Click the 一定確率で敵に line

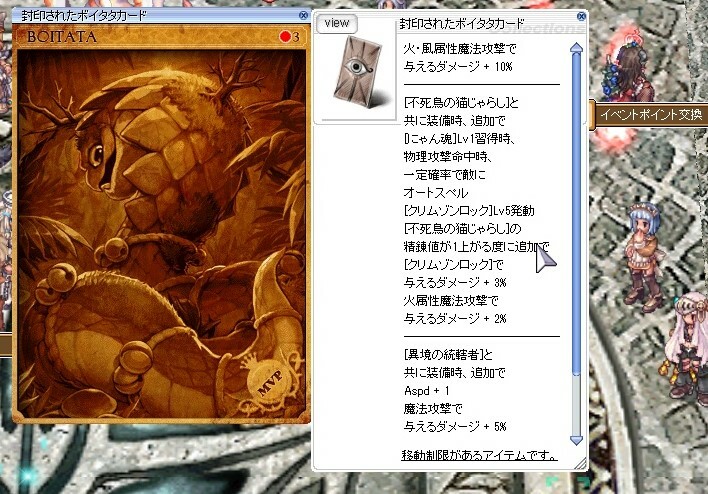[x=445, y=175]
